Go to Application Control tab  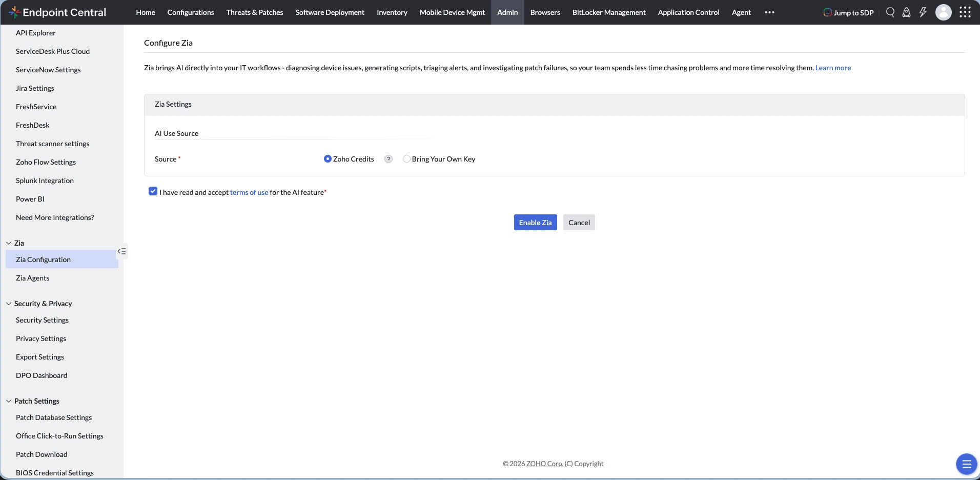689,12
